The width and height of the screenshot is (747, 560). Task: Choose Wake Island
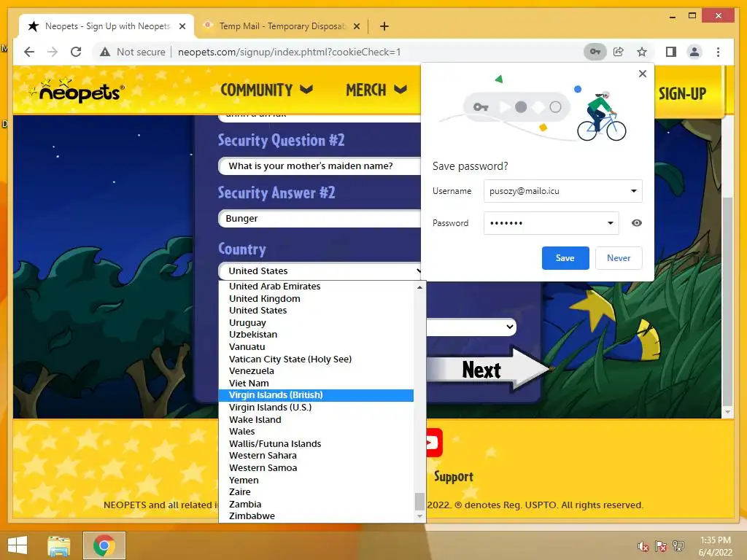pos(317,419)
